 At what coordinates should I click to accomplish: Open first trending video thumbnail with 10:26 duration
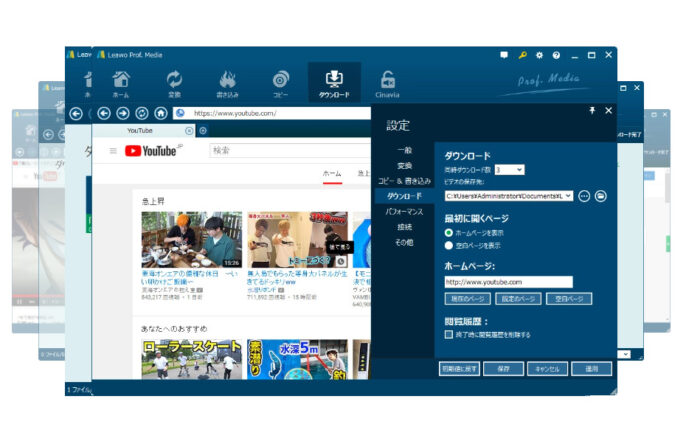pos(192,240)
